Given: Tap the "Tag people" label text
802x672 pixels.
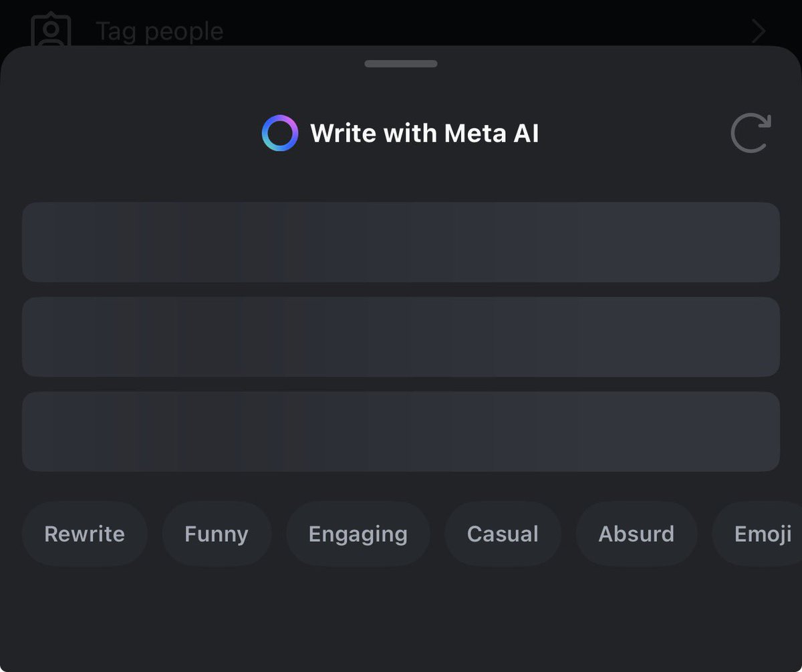Looking at the screenshot, I should pyautogui.click(x=160, y=31).
